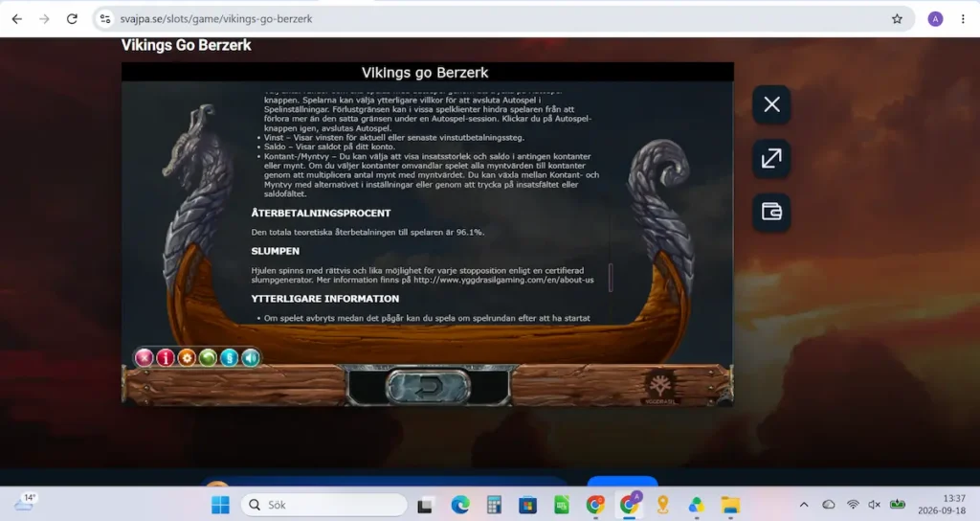The width and height of the screenshot is (980, 521).
Task: Open weather widget showing 14°
Action: pos(25,502)
